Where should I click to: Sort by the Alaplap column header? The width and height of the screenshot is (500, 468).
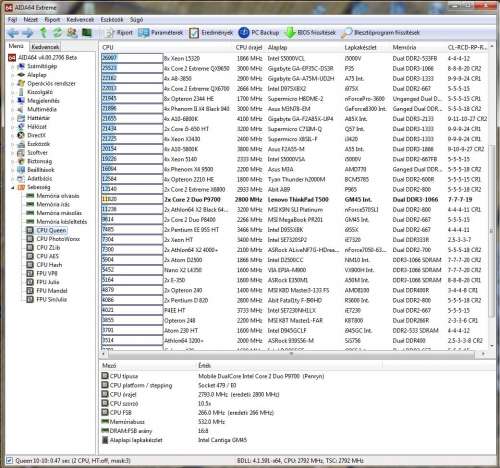coord(277,48)
